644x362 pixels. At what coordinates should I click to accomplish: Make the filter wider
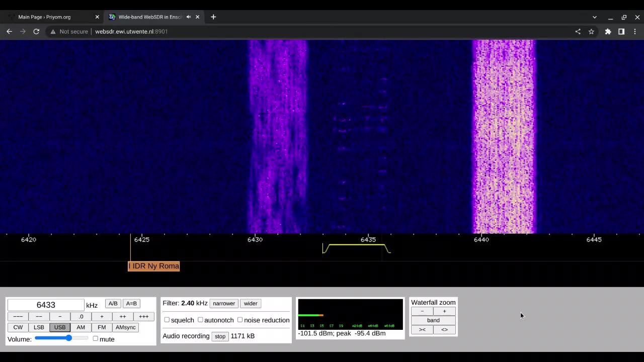tap(251, 303)
